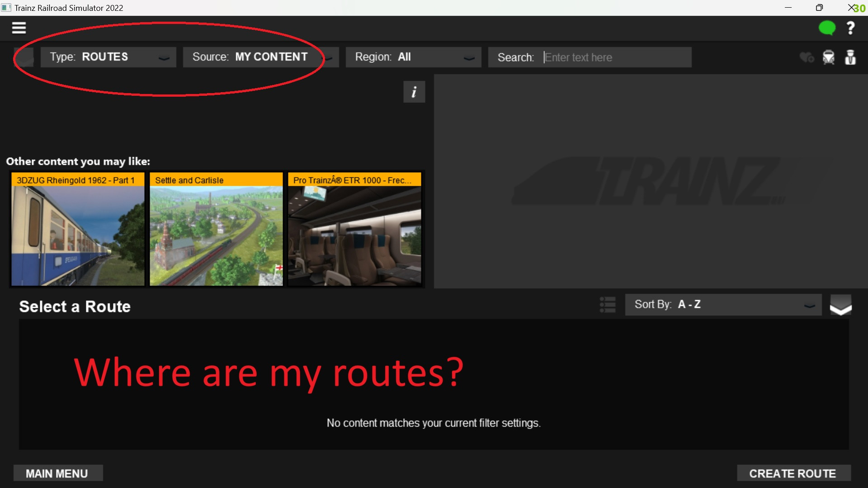The image size is (868, 488).
Task: Open 3DZUG Rheingold 1962 - Part 1 thumbnail
Action: pos(78,230)
